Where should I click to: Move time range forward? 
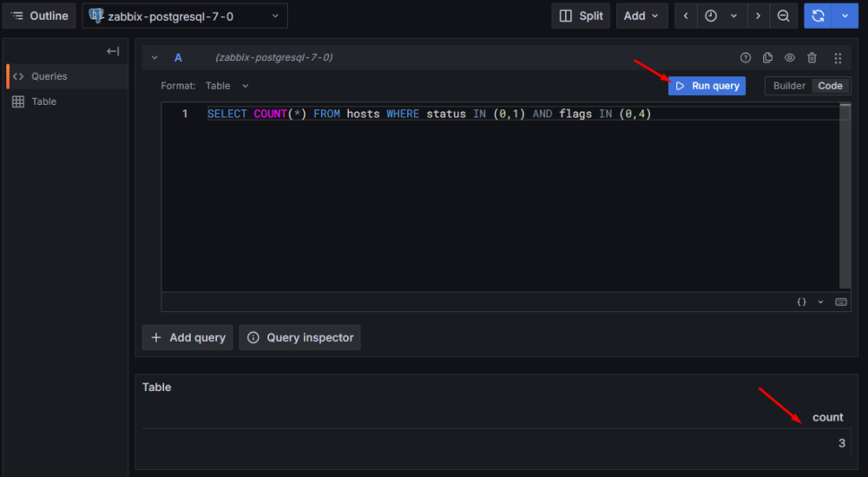pyautogui.click(x=758, y=16)
